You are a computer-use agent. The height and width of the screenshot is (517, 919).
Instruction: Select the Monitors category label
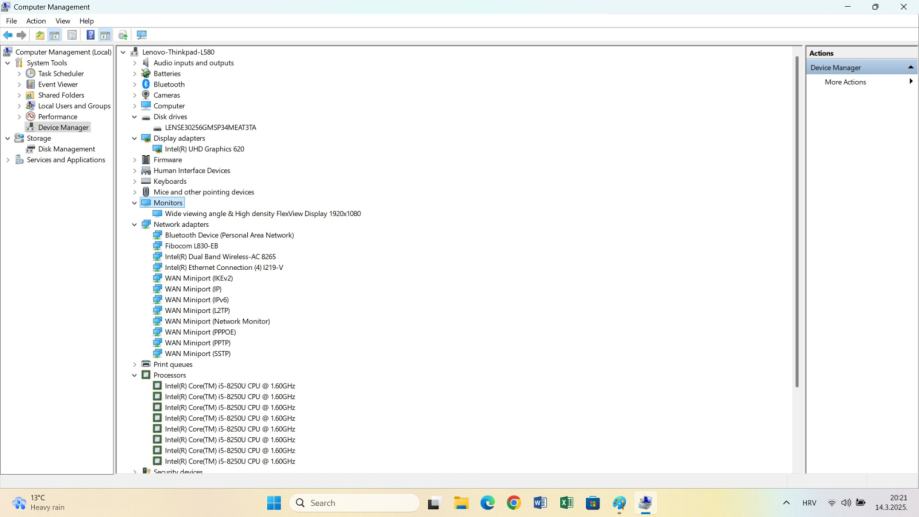(x=168, y=203)
